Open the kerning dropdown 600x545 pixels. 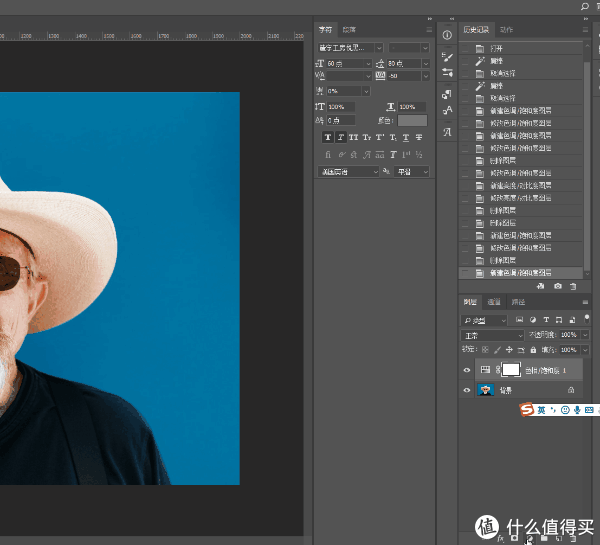(368, 76)
